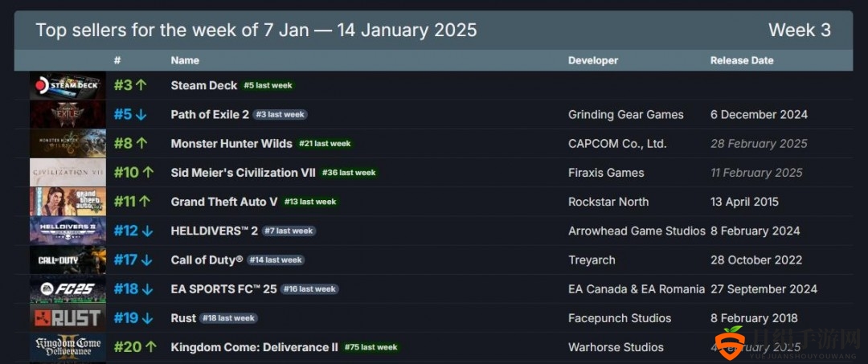Open the Call of Duty thumbnail
Image resolution: width=868 pixels, height=364 pixels.
pos(68,260)
